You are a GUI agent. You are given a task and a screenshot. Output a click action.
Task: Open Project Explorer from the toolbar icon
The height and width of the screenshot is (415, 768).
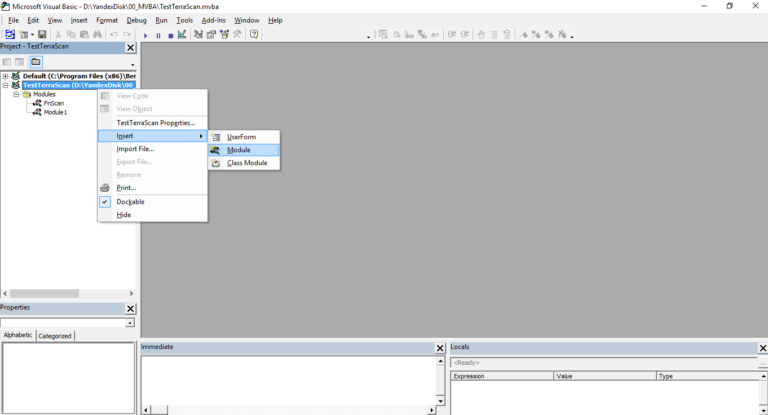(x=198, y=35)
